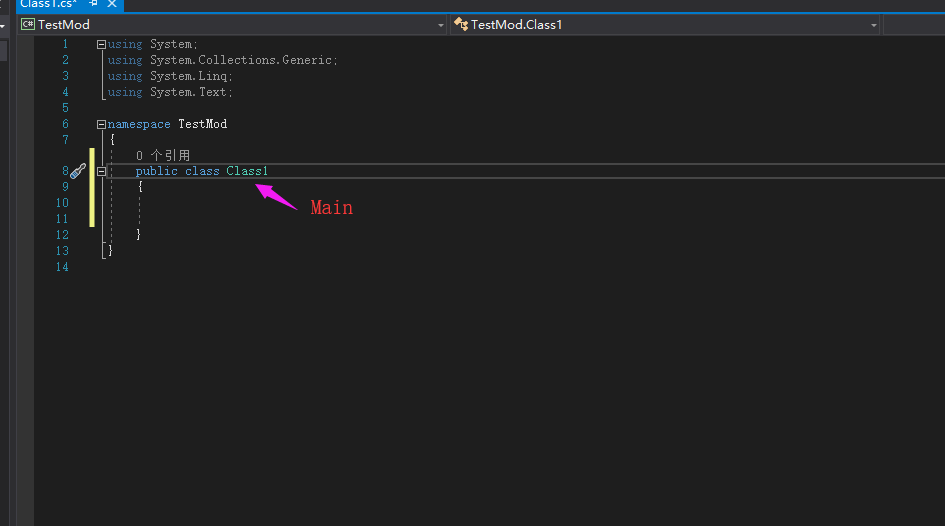Click the "public" keyword on line 8
This screenshot has width=945, height=526.
pyautogui.click(x=157, y=171)
